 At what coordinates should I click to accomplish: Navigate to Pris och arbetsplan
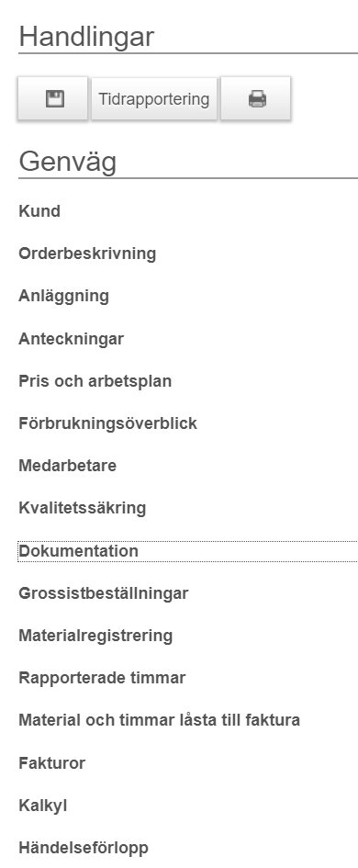[95, 381]
